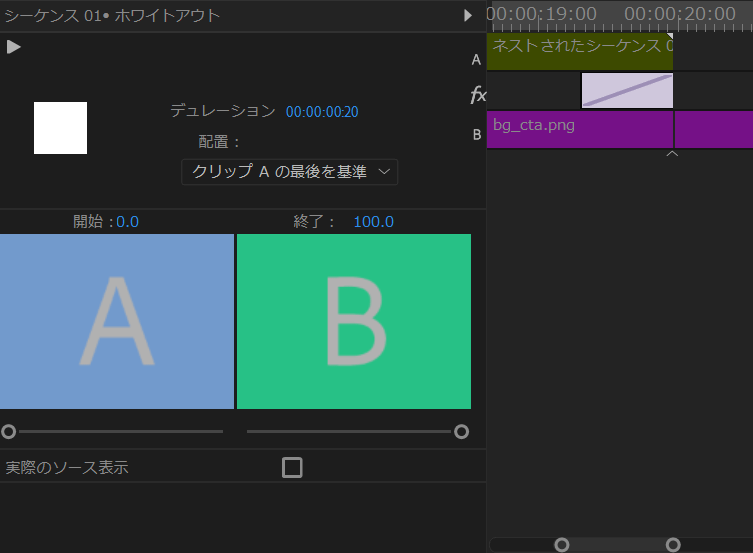The height and width of the screenshot is (553, 753).
Task: Click the fx track icon
Action: click(x=478, y=95)
